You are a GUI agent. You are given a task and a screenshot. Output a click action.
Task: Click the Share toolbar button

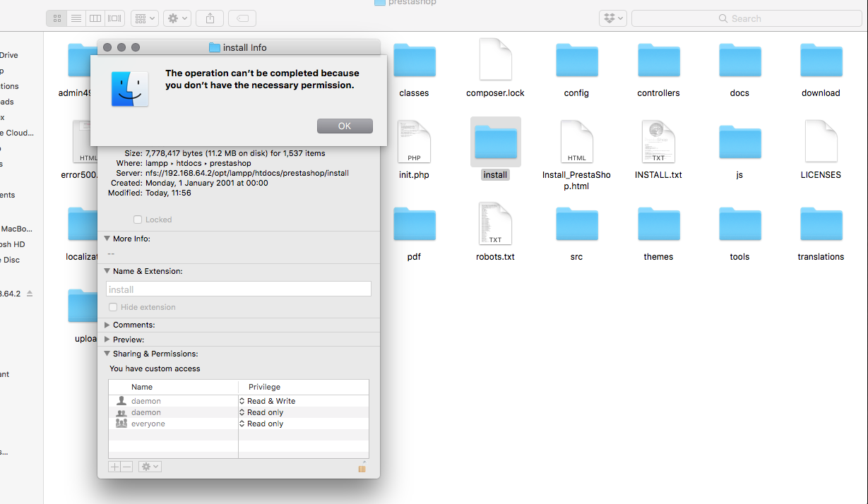(210, 18)
